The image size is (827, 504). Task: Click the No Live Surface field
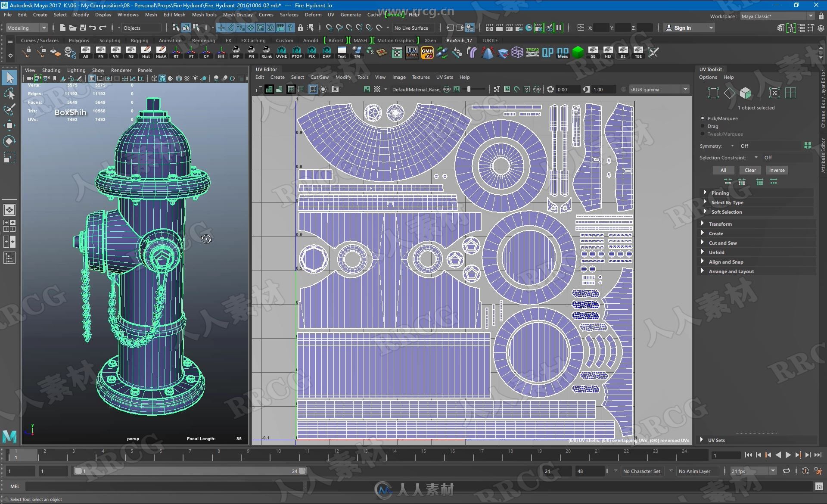click(x=413, y=28)
